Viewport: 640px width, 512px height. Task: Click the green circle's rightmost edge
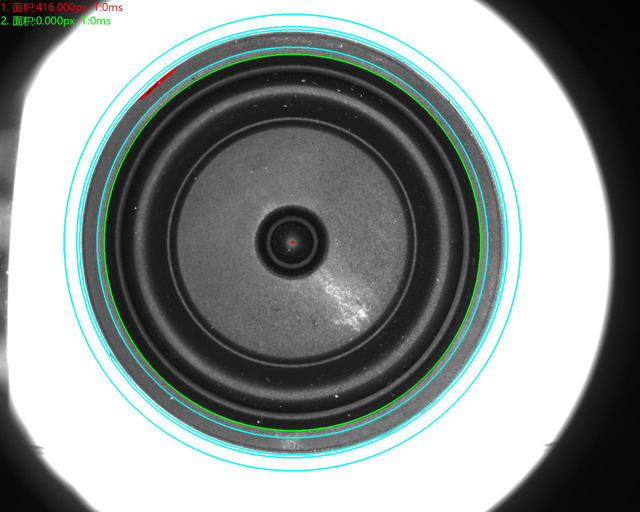tap(480, 243)
